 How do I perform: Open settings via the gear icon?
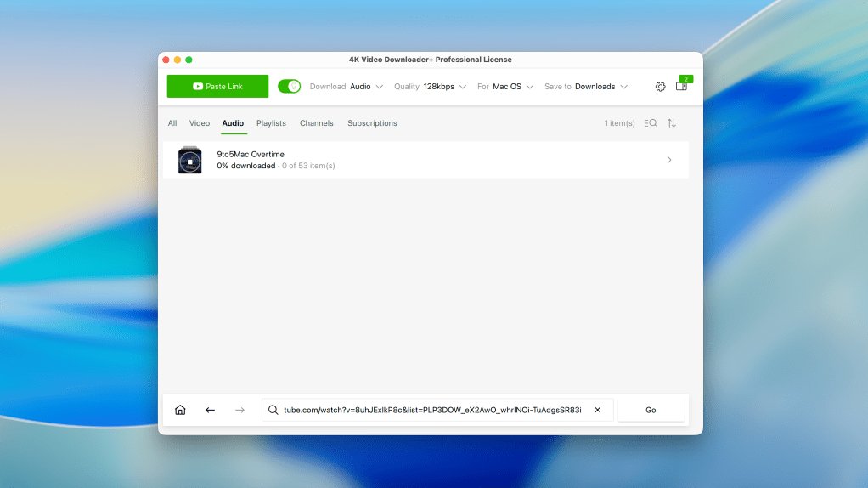pyautogui.click(x=660, y=87)
